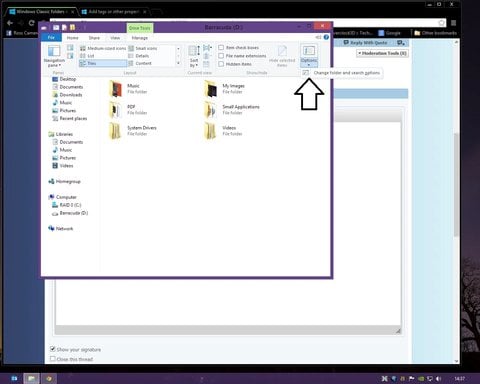Screen dimensions: 480x384
Task: Open the Videos folder in file list
Action: coord(223,131)
